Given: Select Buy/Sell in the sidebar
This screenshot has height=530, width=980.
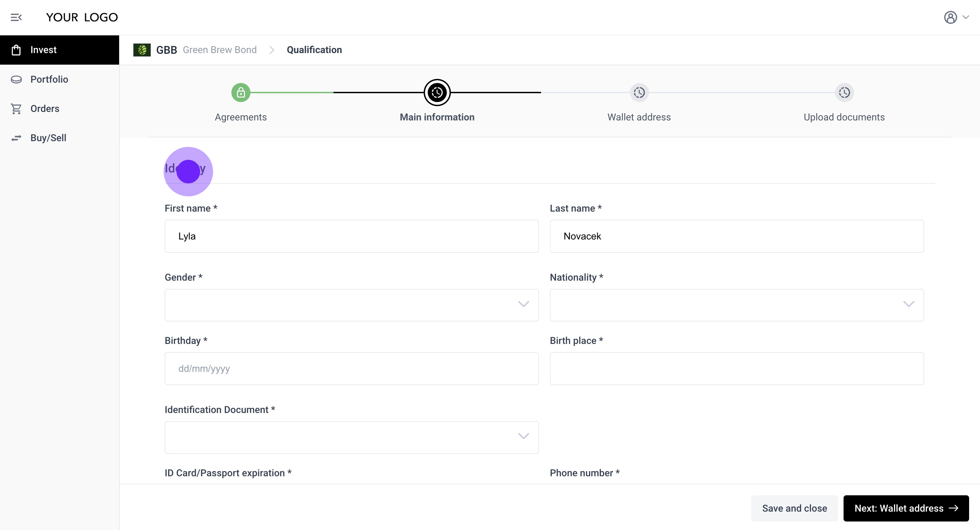Looking at the screenshot, I should click(x=48, y=138).
